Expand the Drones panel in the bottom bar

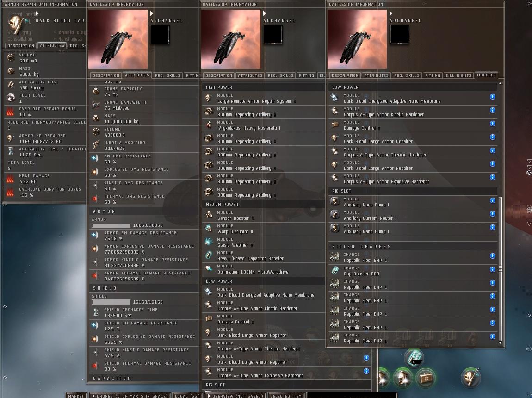[130, 396]
